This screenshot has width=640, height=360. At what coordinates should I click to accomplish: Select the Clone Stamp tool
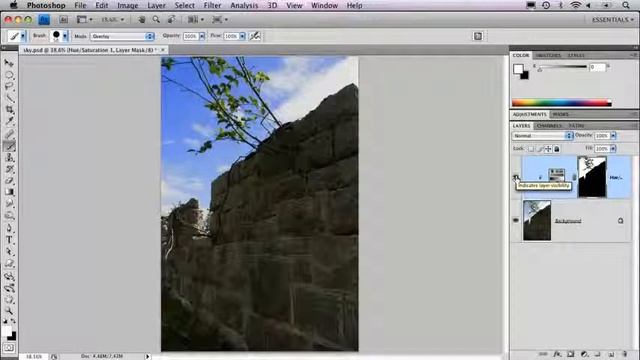pos(9,157)
